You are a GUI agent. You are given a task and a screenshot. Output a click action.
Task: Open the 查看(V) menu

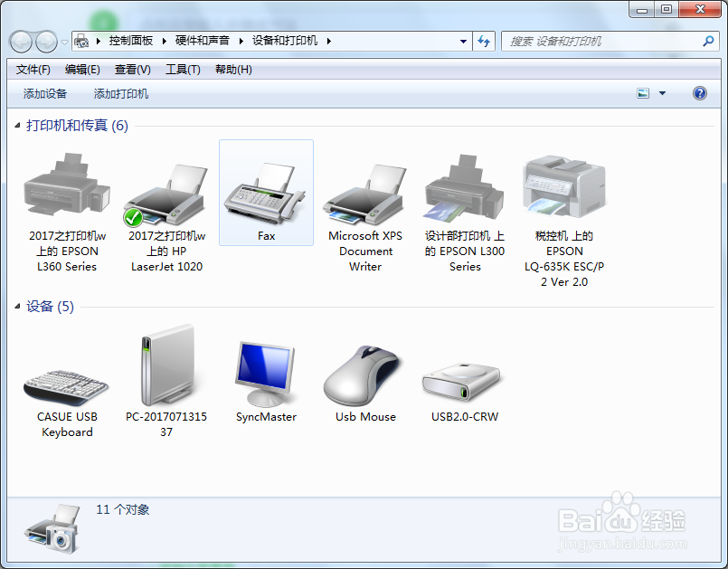132,70
